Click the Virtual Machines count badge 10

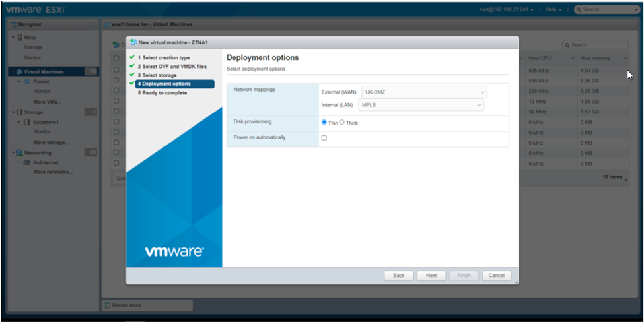click(x=90, y=72)
